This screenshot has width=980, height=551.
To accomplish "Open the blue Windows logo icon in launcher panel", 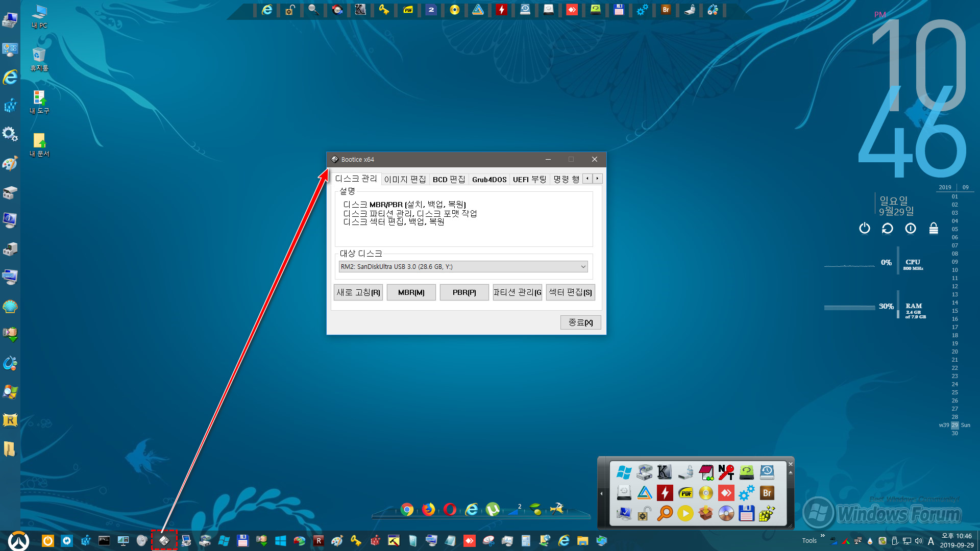I will [x=624, y=472].
